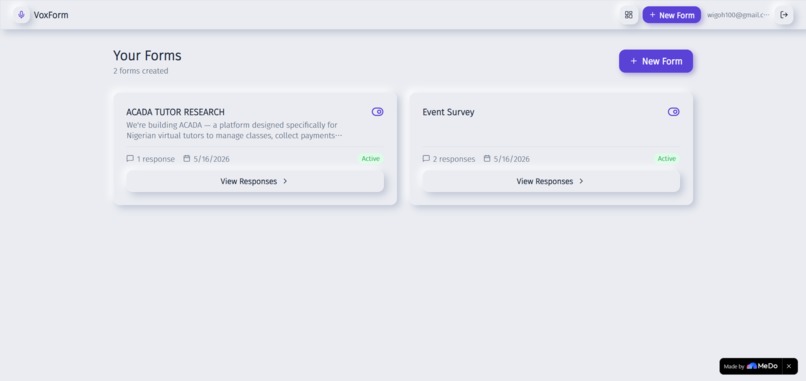Screen dimensions: 806x381
Task: Toggle visibility of Event Survey form
Action: pos(673,112)
